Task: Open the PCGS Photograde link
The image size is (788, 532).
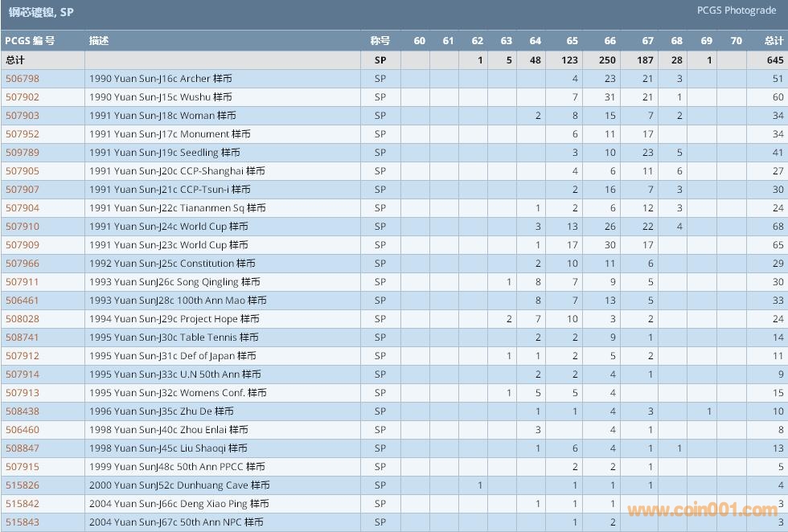Action: (x=737, y=10)
